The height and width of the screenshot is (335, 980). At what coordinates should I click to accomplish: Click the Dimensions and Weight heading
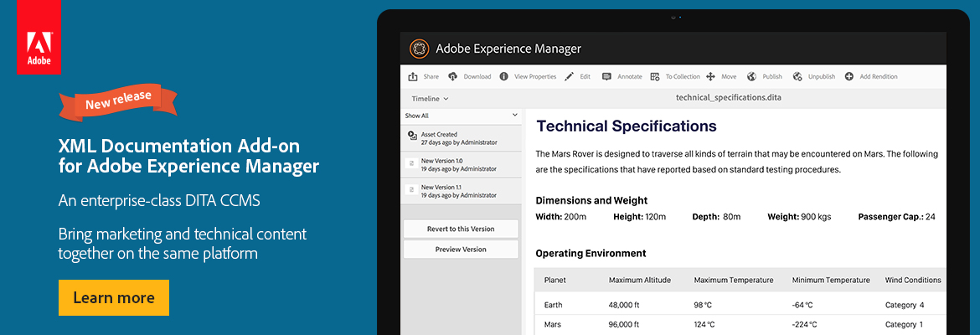point(591,201)
